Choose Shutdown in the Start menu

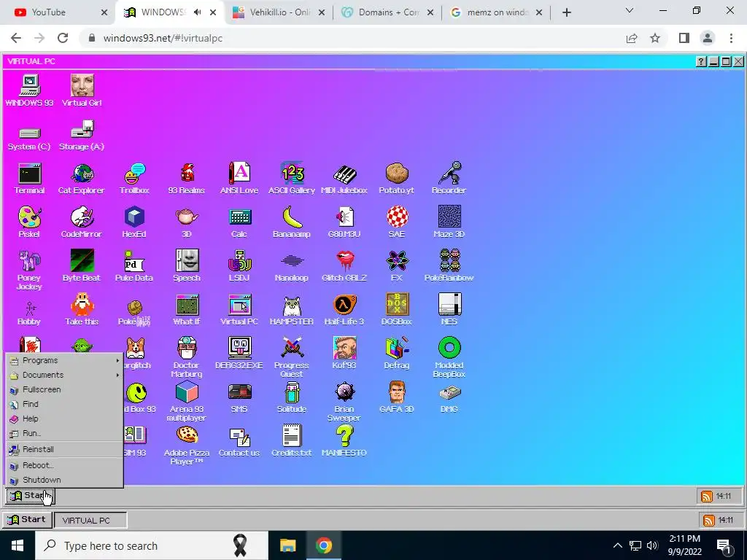pos(64,480)
